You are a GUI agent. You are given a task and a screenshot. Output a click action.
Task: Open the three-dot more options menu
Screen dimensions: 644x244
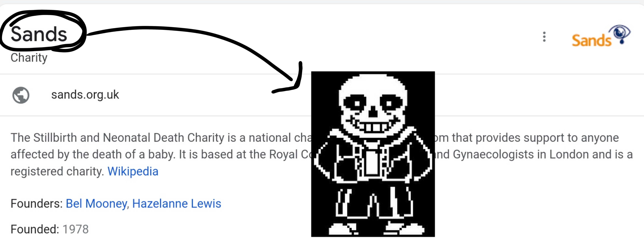pos(544,37)
